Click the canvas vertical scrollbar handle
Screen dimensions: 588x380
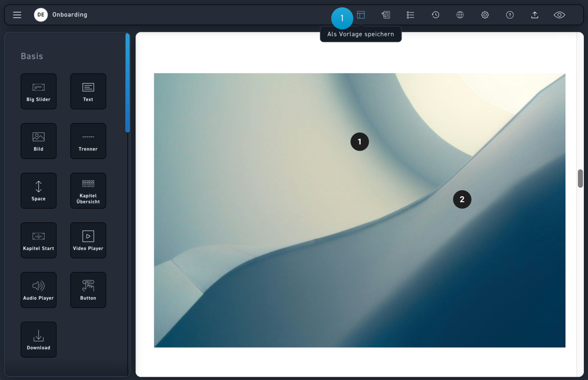(580, 178)
